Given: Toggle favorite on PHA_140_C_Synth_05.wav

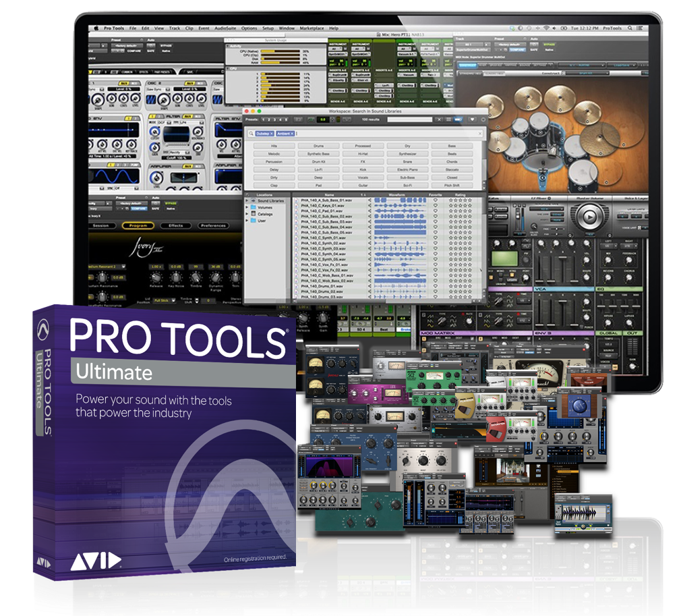Looking at the screenshot, I should 436,260.
